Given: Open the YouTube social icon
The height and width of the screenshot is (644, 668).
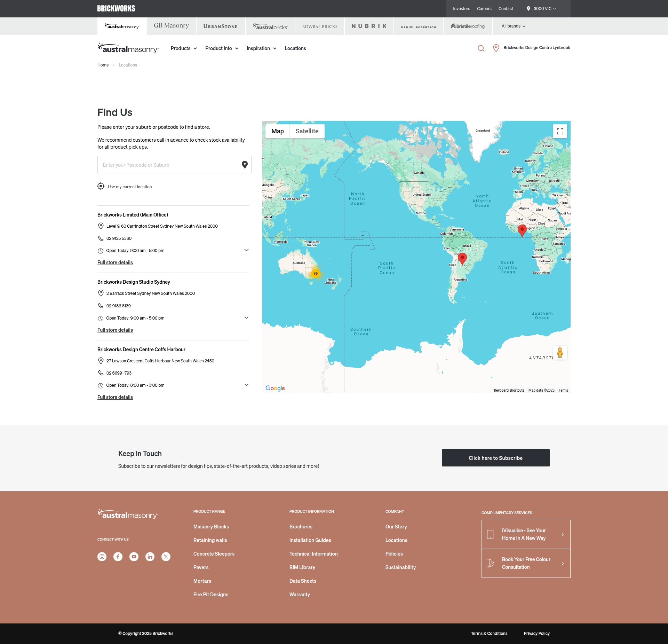Looking at the screenshot, I should click(134, 557).
